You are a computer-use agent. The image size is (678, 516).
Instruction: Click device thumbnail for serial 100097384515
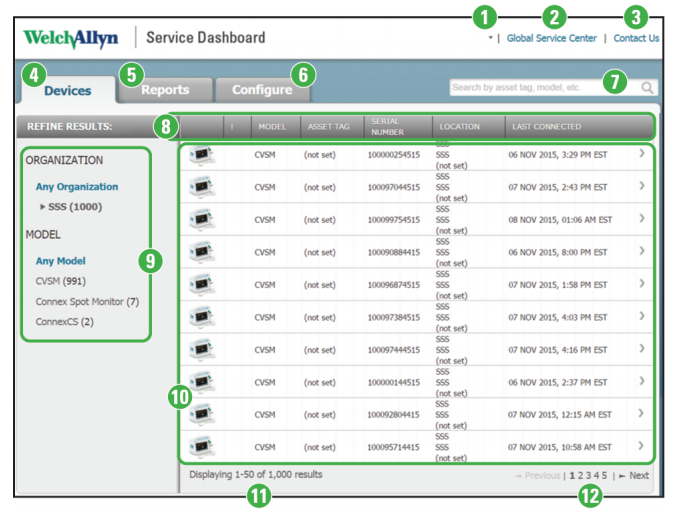[x=202, y=317]
